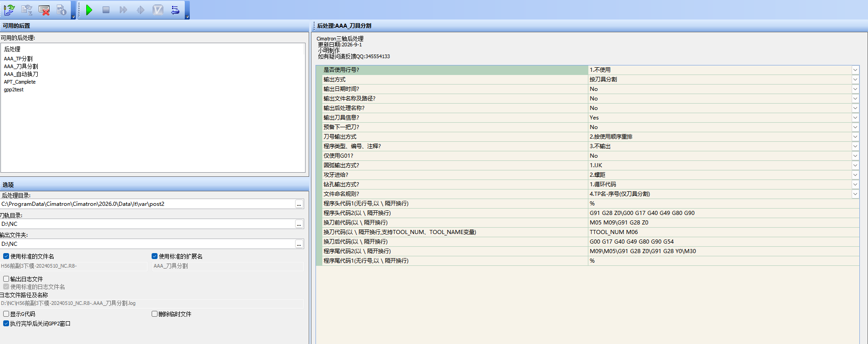This screenshot has width=868, height=344.
Task: Click the V variables icon
Action: (x=158, y=10)
